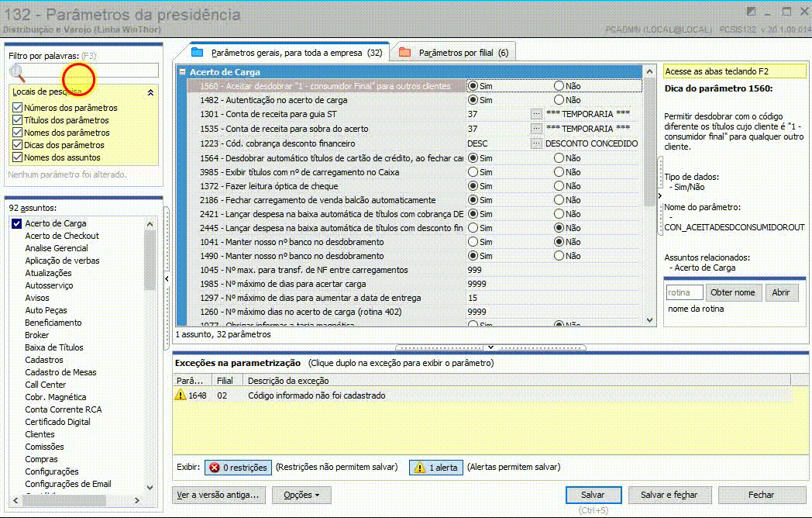812x518 pixels.
Task: Collapse the Locais de pesquisa panel
Action: (x=150, y=92)
